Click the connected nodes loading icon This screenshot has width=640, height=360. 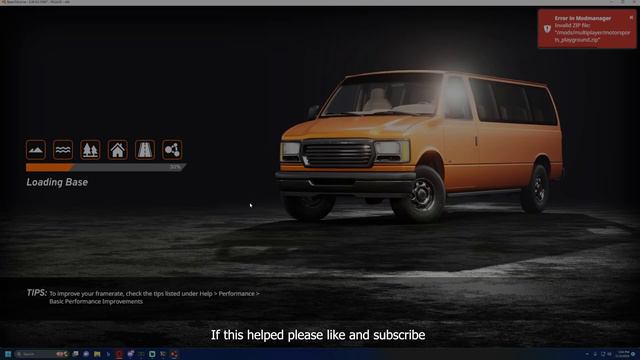click(x=172, y=150)
